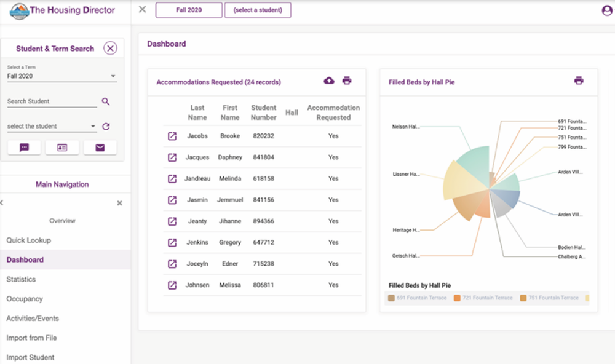Click student number 618158
615x364 pixels.
click(264, 178)
